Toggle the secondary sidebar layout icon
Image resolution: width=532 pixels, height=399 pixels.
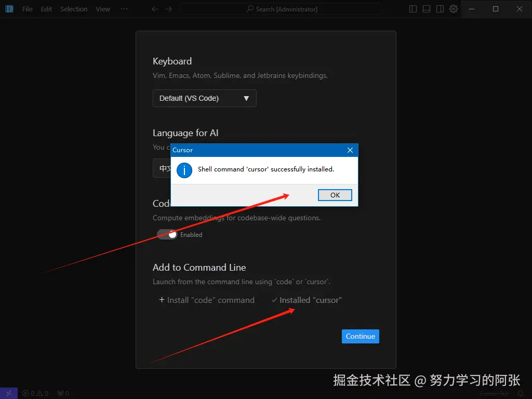tap(440, 9)
